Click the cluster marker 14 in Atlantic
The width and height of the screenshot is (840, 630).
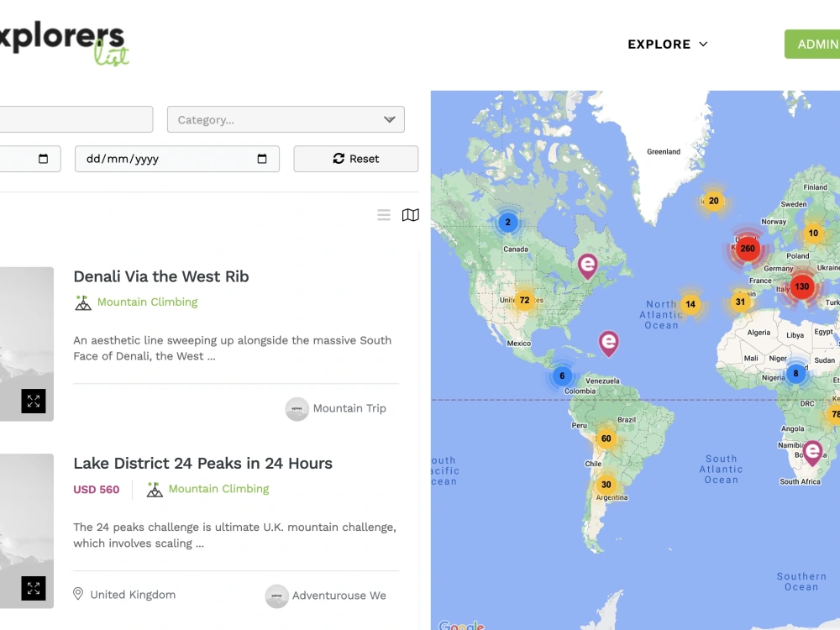pos(690,304)
